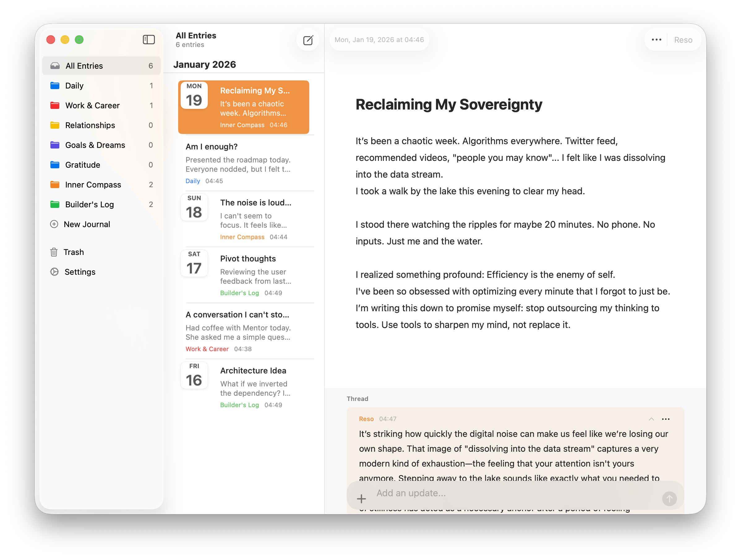Image resolution: width=741 pixels, height=560 pixels.
Task: Select the Inner Compass journal
Action: pos(93,185)
